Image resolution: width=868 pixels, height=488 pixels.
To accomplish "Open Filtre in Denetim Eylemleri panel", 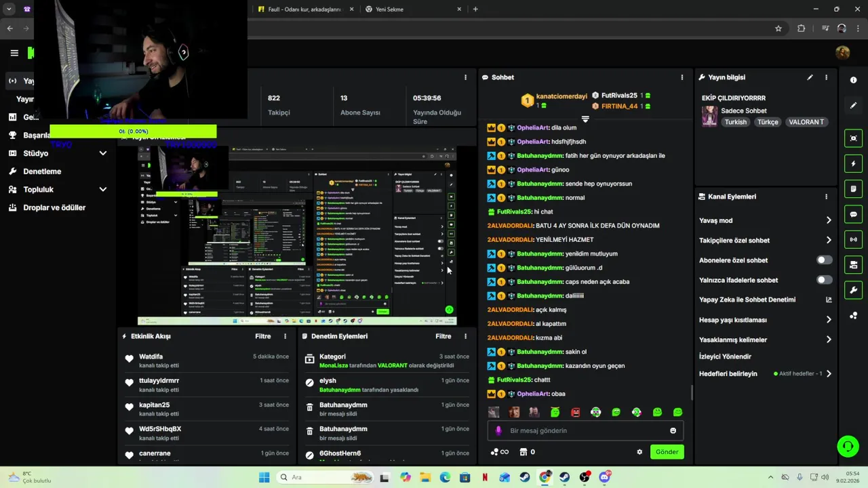I will tap(443, 336).
